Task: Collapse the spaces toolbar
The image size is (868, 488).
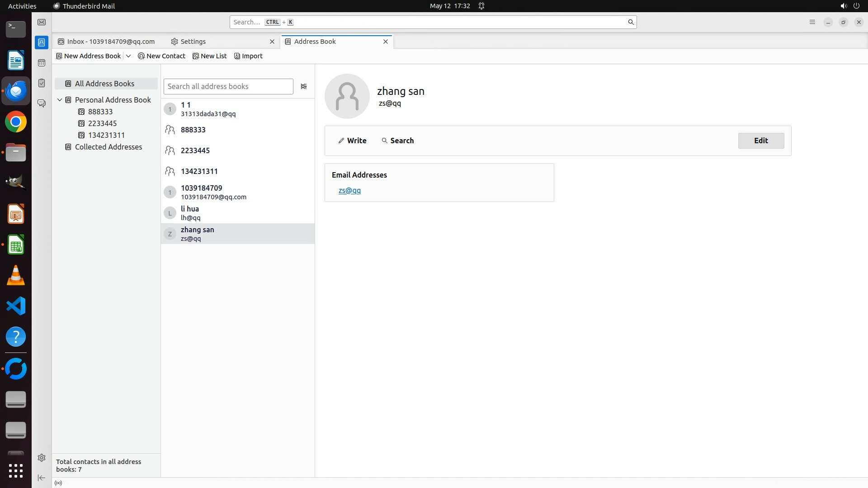Action: [x=42, y=478]
